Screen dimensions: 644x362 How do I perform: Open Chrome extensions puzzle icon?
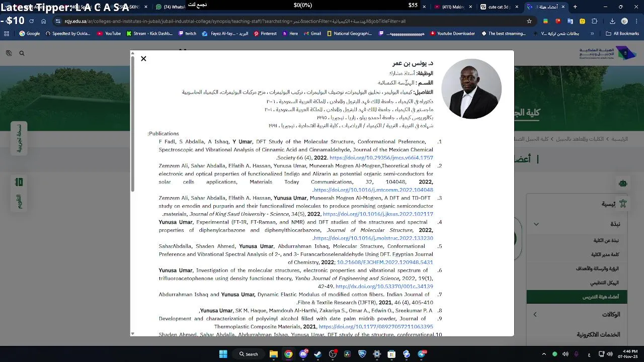coord(595,21)
